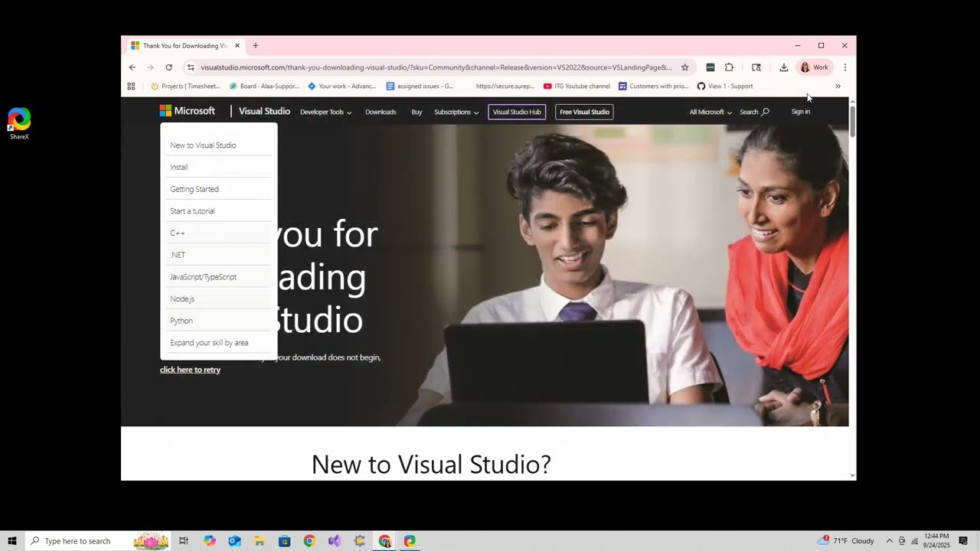980x551 pixels.
Task: Open ShareX from the taskbar end
Action: point(410,541)
